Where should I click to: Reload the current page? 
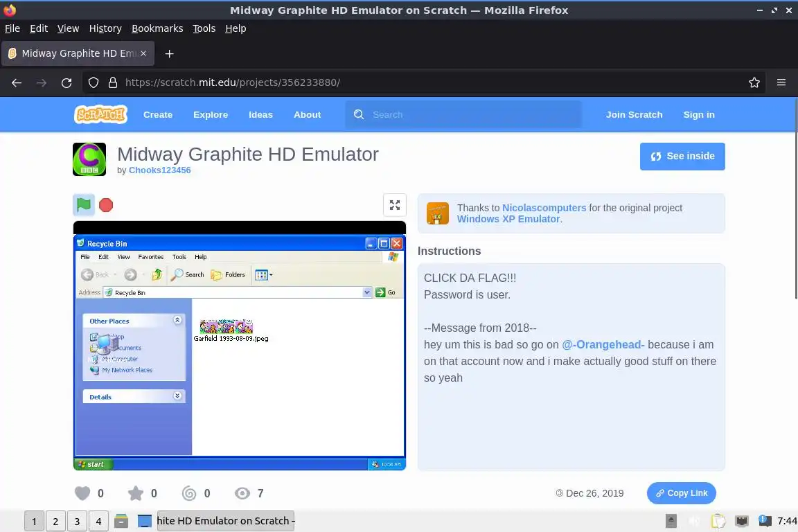(66, 82)
